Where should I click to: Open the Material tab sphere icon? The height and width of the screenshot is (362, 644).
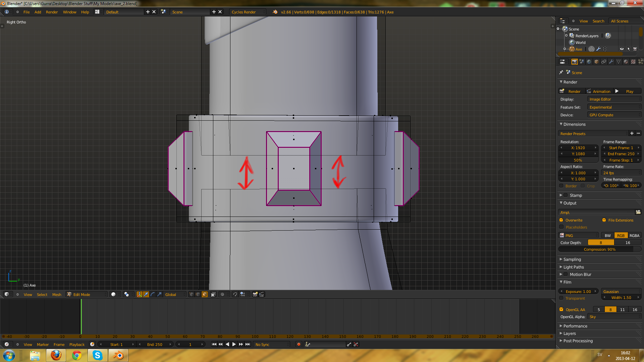pyautogui.click(x=626, y=62)
